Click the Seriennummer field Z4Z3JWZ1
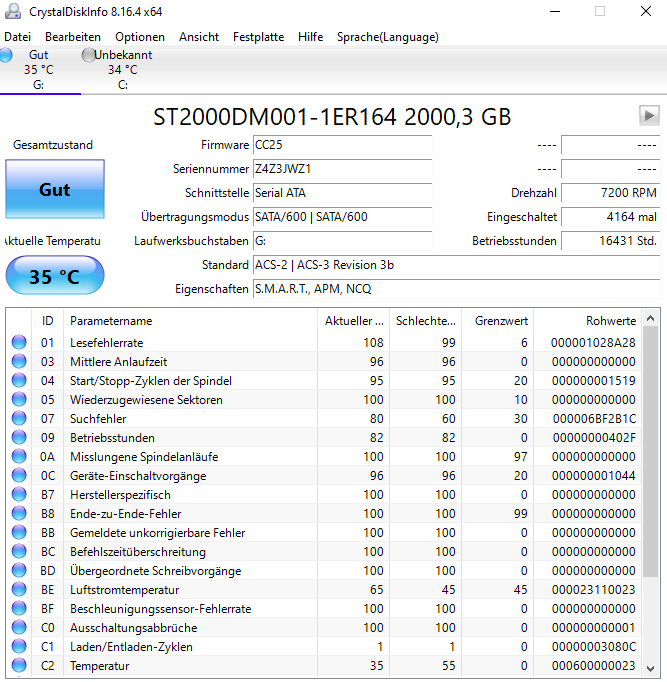The width and height of the screenshot is (667, 682). coord(343,169)
